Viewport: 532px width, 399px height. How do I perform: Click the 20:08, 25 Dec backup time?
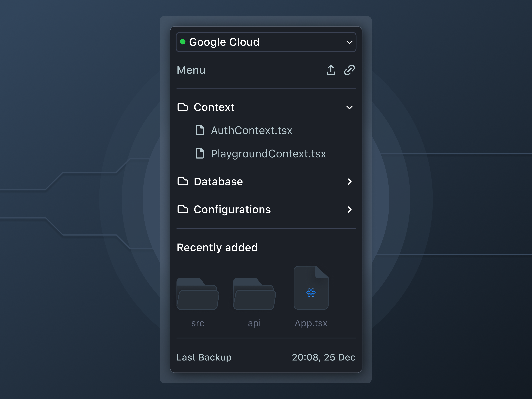pos(324,357)
